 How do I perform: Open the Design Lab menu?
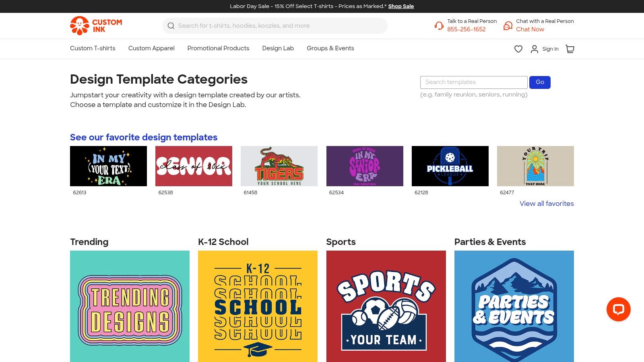(x=278, y=48)
